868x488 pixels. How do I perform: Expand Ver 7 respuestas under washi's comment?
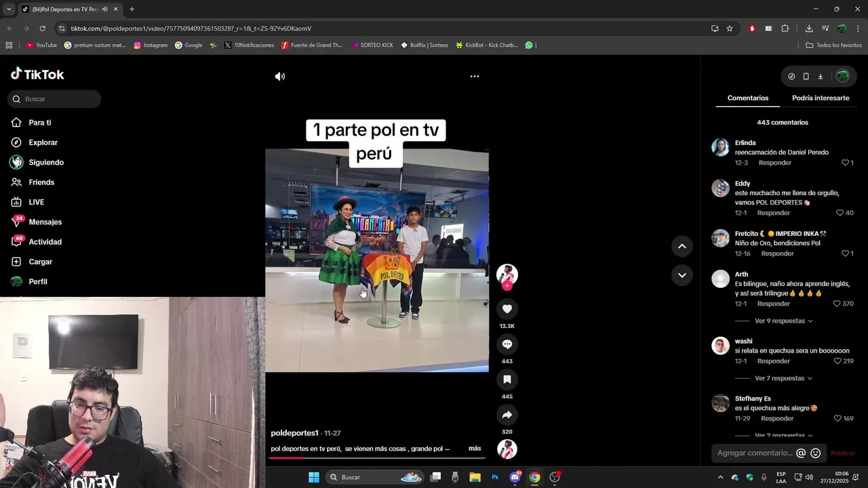point(783,378)
